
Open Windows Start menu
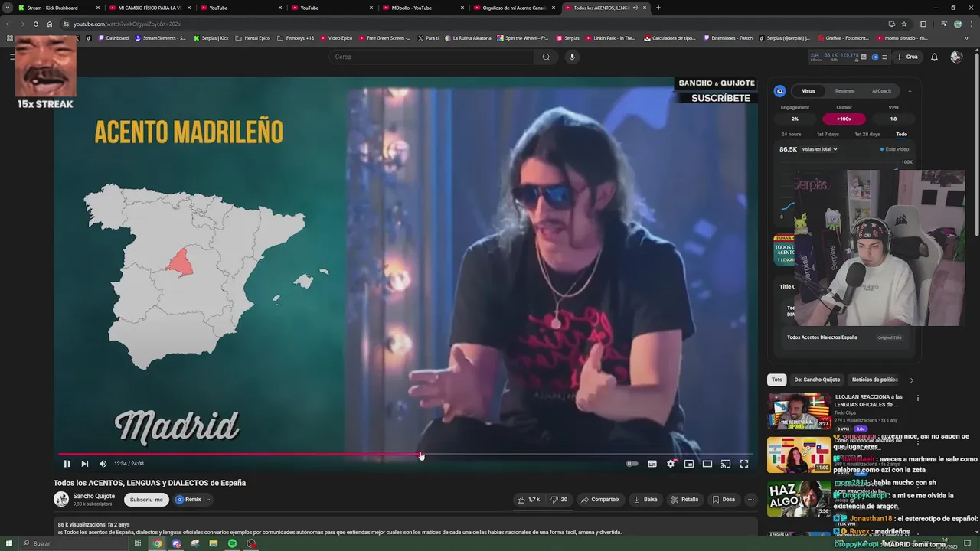pyautogui.click(x=8, y=543)
